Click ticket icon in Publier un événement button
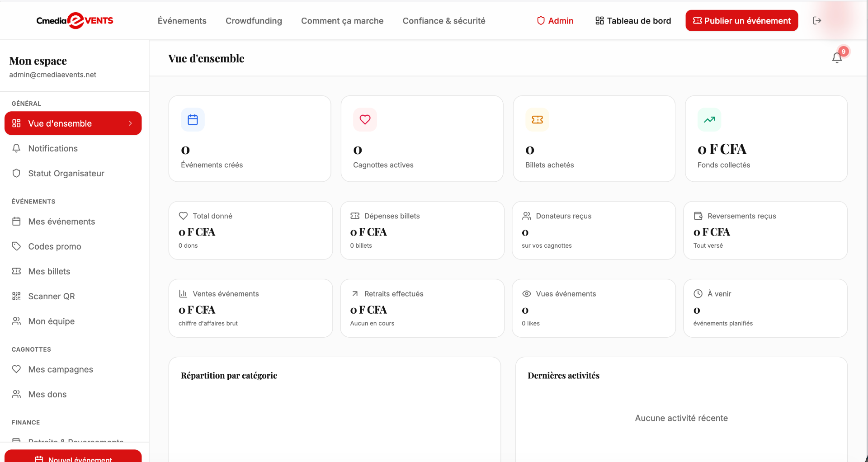This screenshot has height=462, width=868. pos(698,21)
